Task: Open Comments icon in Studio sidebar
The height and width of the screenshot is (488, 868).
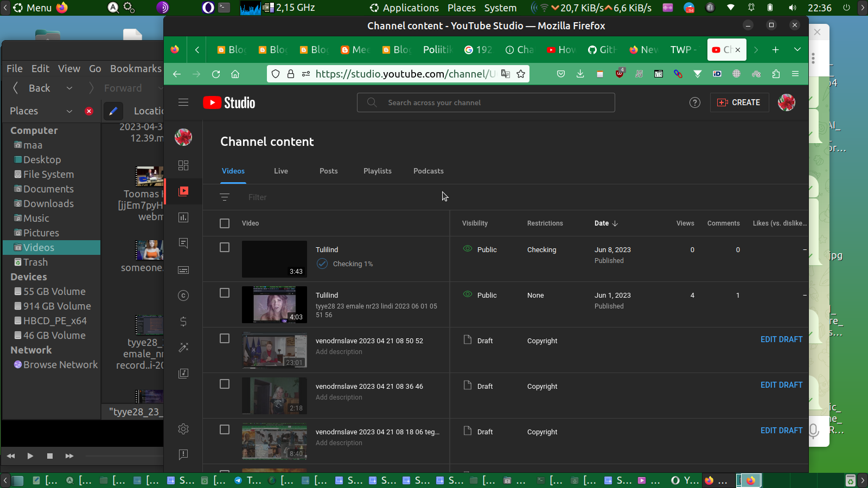Action: point(183,243)
